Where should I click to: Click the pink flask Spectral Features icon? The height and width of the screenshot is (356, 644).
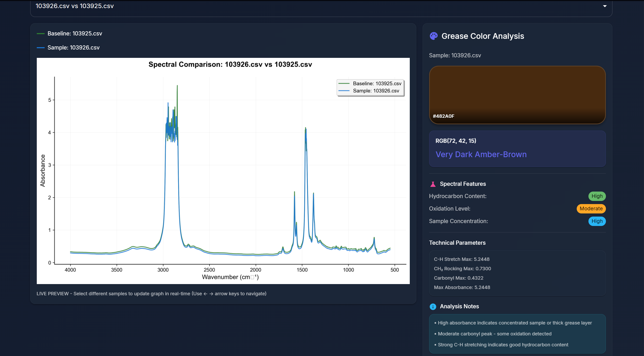pos(433,184)
